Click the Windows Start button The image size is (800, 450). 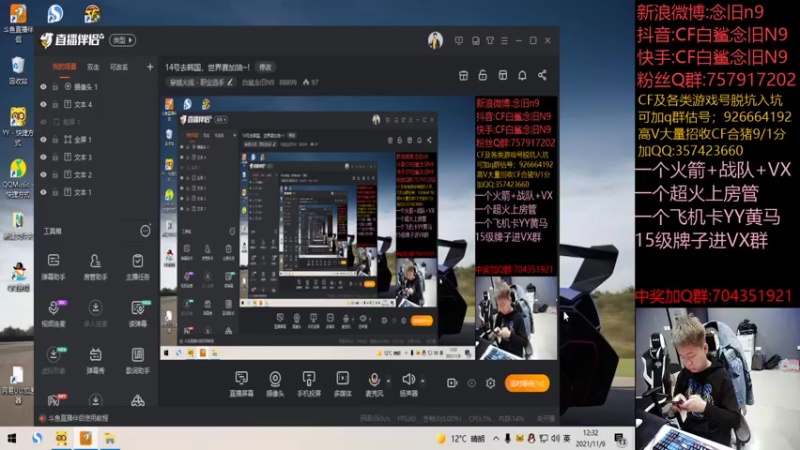(x=12, y=438)
